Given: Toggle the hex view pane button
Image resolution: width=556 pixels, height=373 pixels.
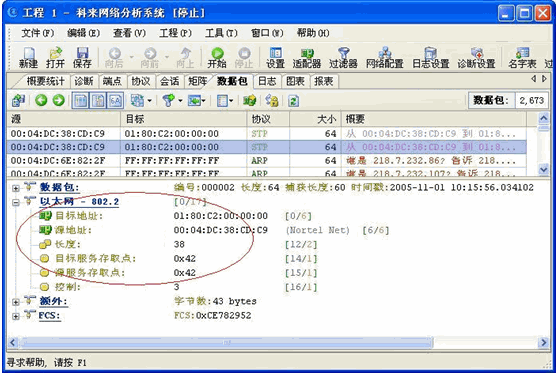Looking at the screenshot, I should coord(115,101).
